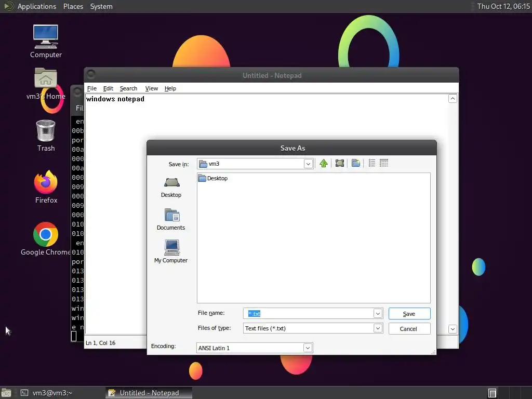The height and width of the screenshot is (399, 532).
Task: Switch to details view in Save As
Action: [x=384, y=163]
